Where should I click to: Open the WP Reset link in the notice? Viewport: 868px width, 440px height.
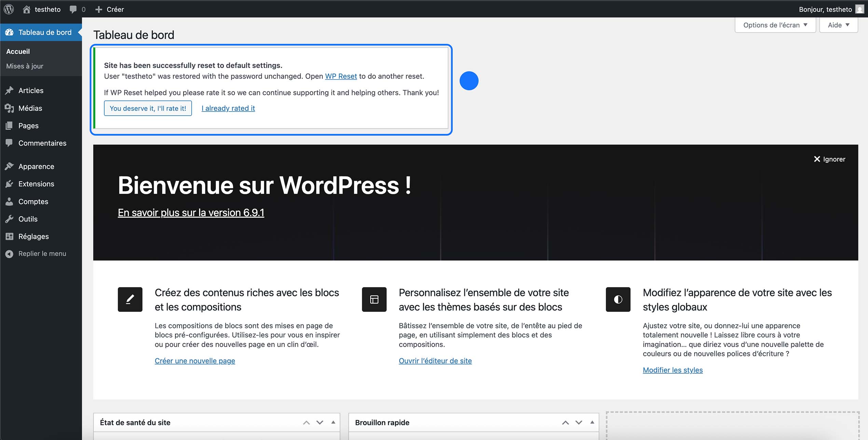341,76
